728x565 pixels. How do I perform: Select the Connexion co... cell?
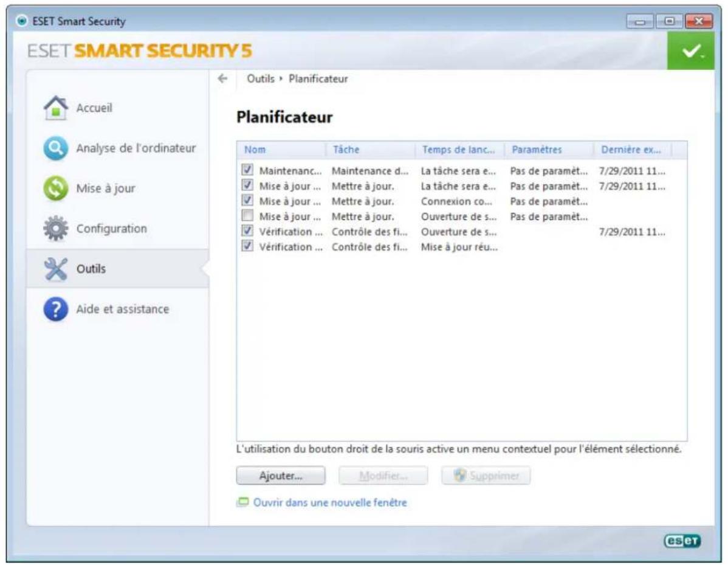[x=456, y=202]
